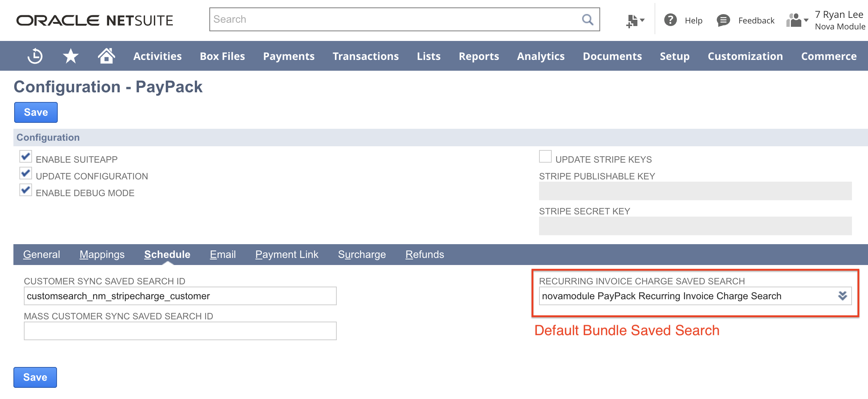The height and width of the screenshot is (399, 868).
Task: Click the Feedback speech bubble icon
Action: [723, 20]
